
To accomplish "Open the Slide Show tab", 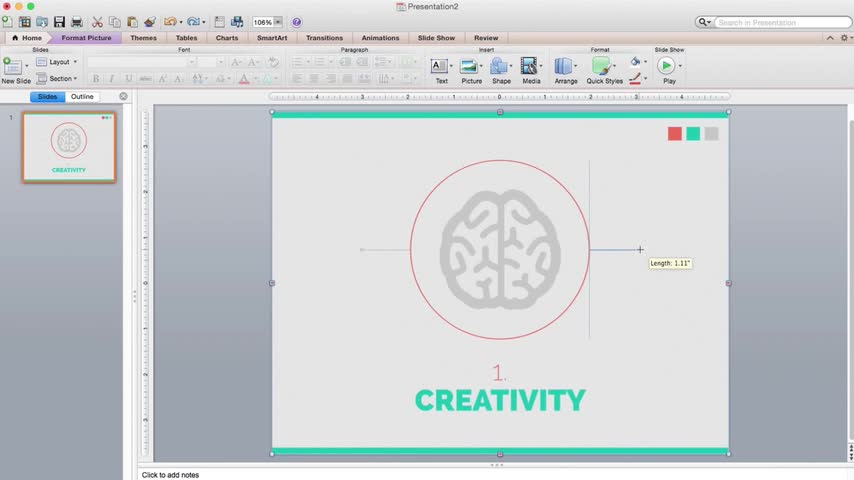I will pyautogui.click(x=436, y=38).
